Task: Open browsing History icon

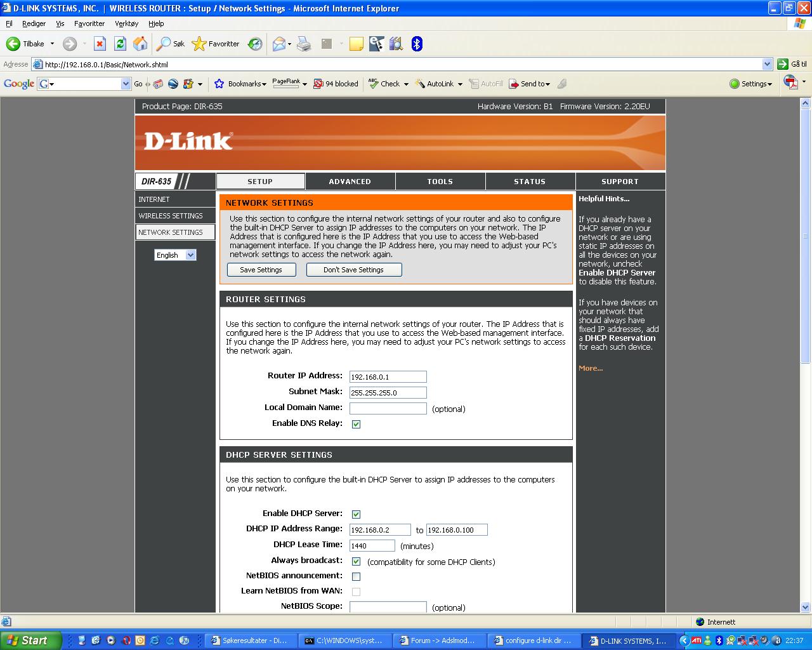Action: pos(255,44)
